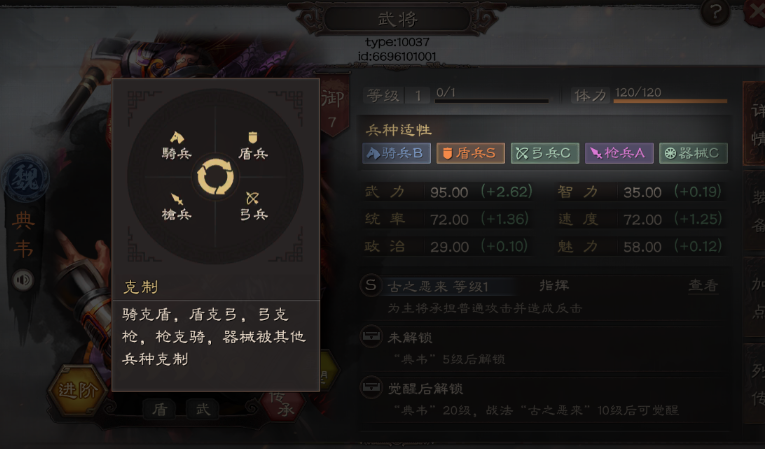Click the S grade skill icon
The image size is (765, 449).
coord(371,286)
